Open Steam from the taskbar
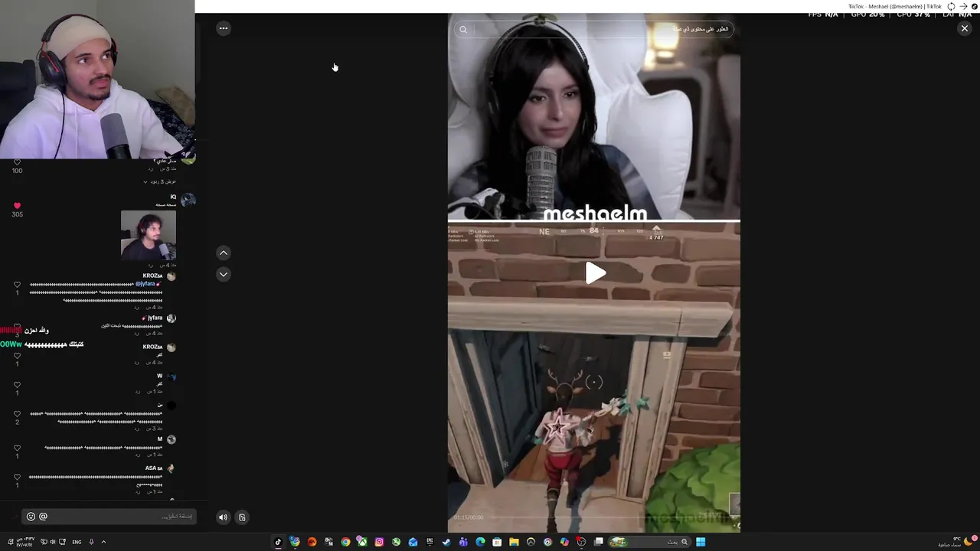Viewport: 980px width, 551px height. tap(446, 542)
